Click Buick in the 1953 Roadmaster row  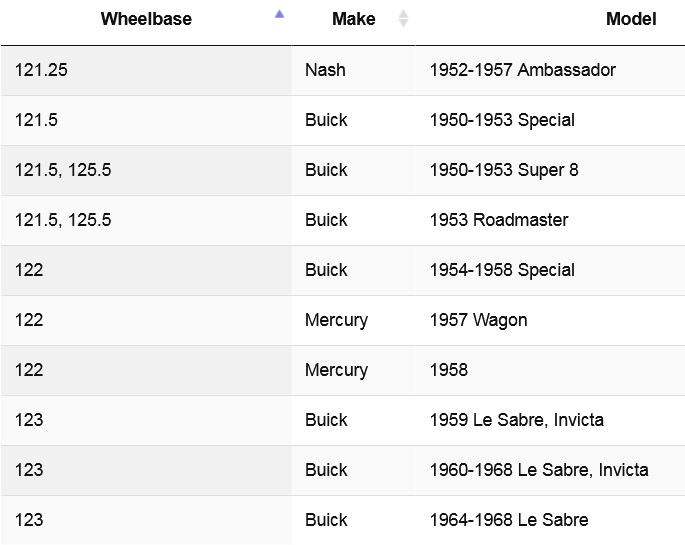326,220
